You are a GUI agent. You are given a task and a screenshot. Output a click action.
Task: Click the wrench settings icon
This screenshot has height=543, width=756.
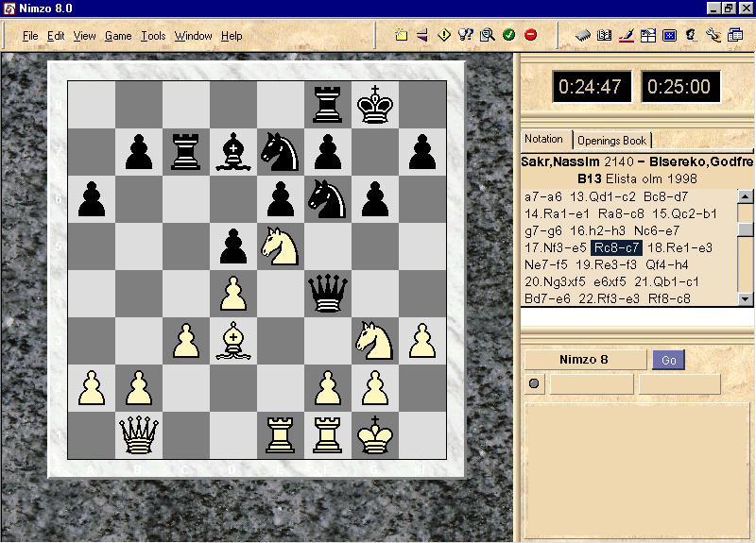click(x=713, y=36)
